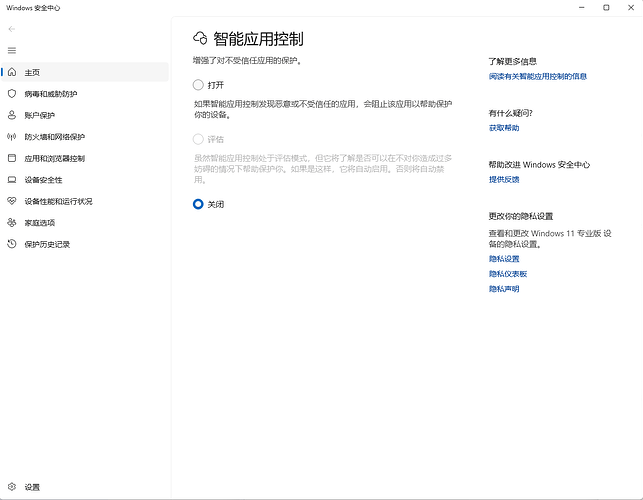Go to 病毒和威胁防护 page
The height and width of the screenshot is (500, 643).
(x=84, y=94)
